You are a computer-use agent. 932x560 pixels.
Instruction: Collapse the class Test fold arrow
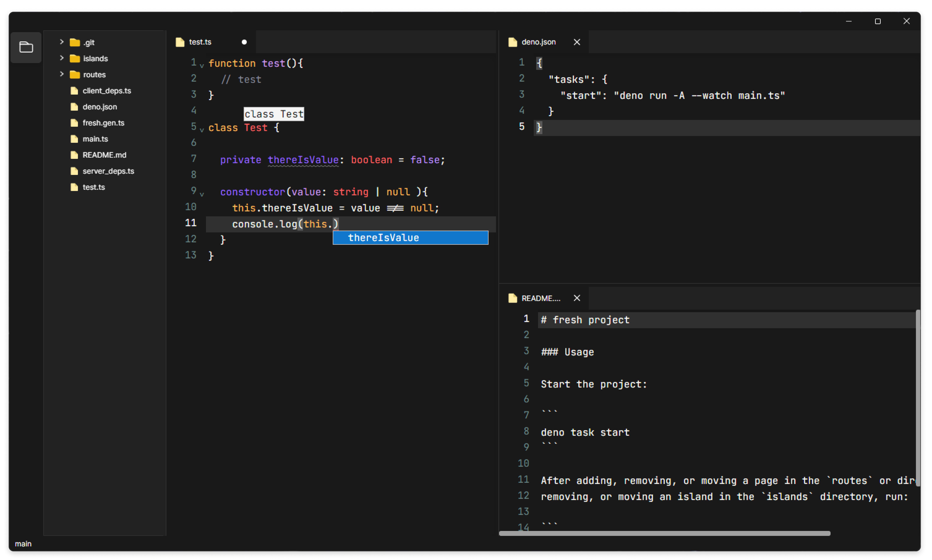pyautogui.click(x=202, y=130)
